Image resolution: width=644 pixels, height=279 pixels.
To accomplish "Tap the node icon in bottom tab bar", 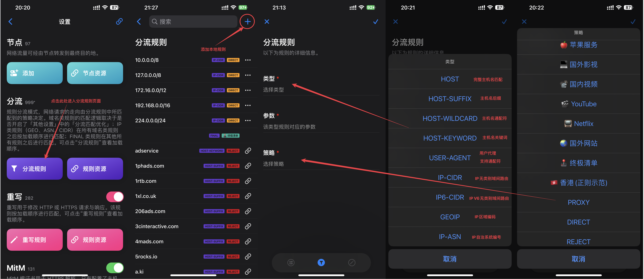I will [291, 263].
